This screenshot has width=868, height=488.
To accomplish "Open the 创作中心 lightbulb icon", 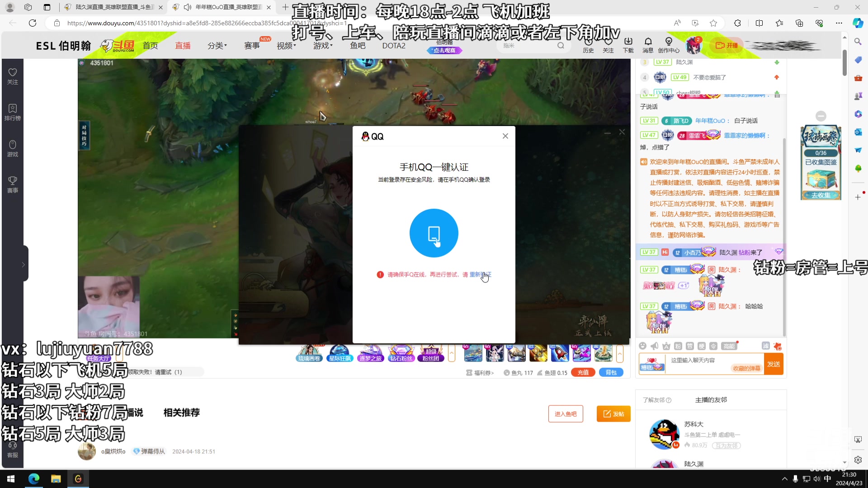I will point(669,46).
